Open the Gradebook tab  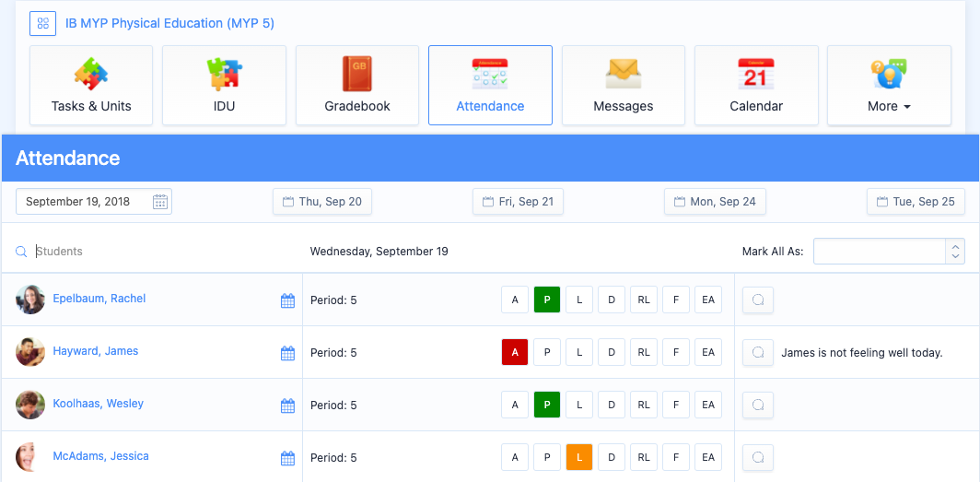357,86
